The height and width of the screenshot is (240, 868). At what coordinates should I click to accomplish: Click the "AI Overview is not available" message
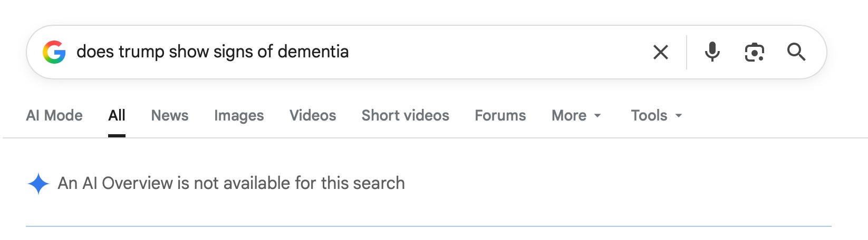[231, 183]
